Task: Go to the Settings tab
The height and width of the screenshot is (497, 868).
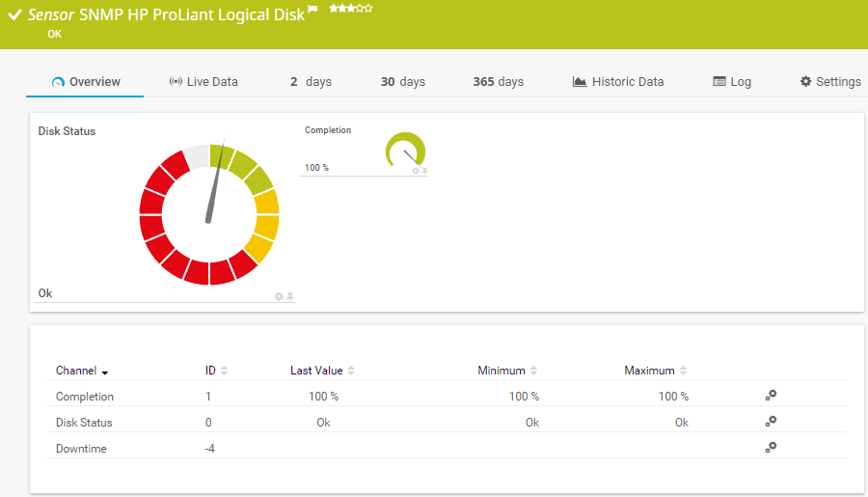Action: click(829, 82)
